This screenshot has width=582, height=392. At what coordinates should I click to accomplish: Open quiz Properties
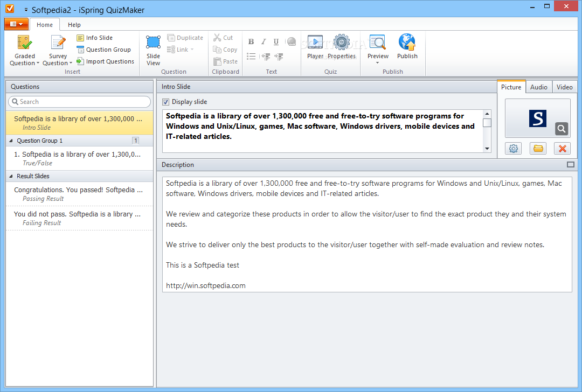(x=342, y=47)
